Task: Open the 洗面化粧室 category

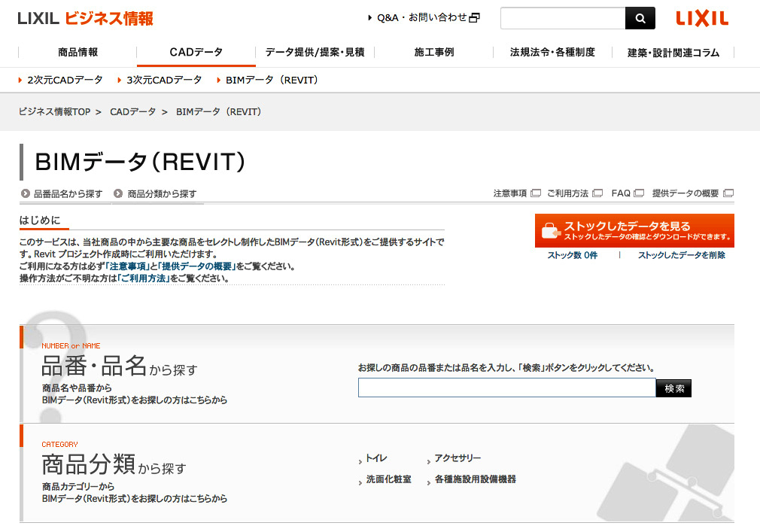Action: [x=389, y=479]
